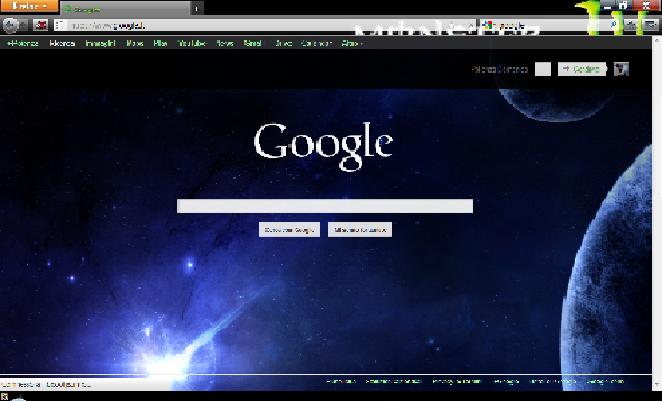Click the Google search engine icon in the search box
Image resolution: width=662 pixels, height=401 pixels.
pos(487,25)
